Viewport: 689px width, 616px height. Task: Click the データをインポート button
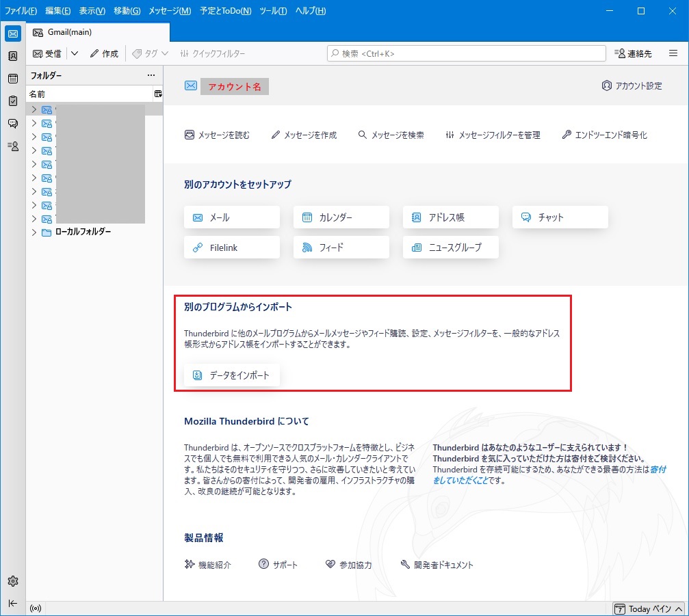(x=232, y=375)
